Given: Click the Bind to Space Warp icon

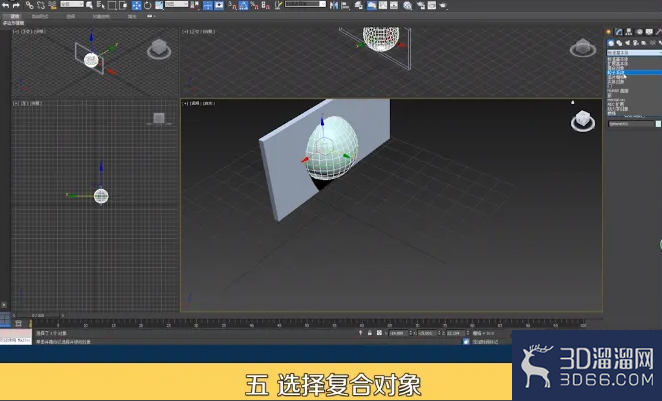Looking at the screenshot, I should point(52,5).
